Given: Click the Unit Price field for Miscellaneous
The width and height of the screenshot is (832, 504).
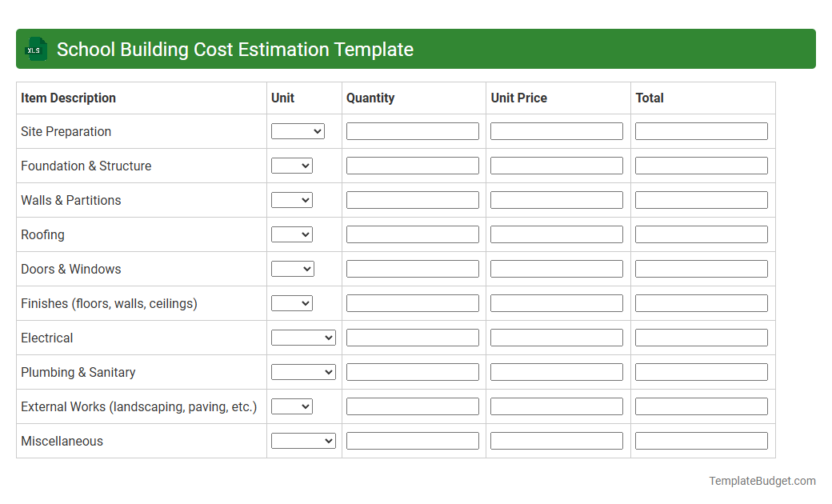Looking at the screenshot, I should 556,440.
